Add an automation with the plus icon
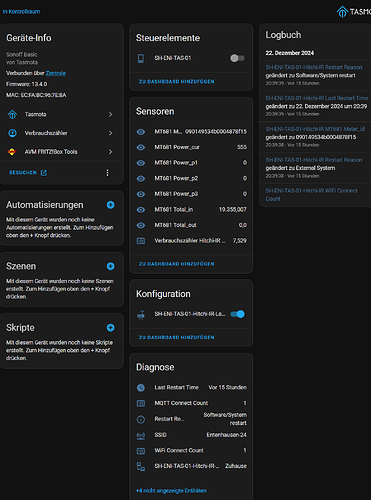This screenshot has width=371, height=500. point(110,205)
